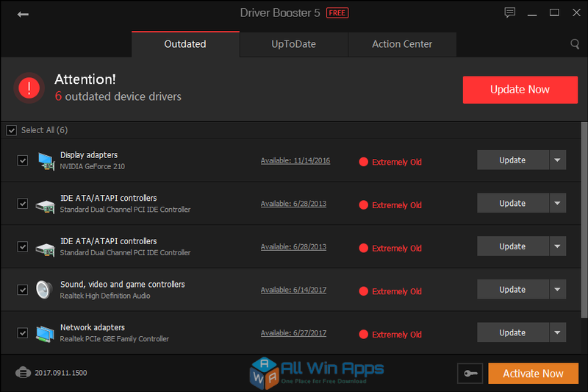588x392 pixels.
Task: Click Extremely Old label for Network adapters
Action: point(397,335)
